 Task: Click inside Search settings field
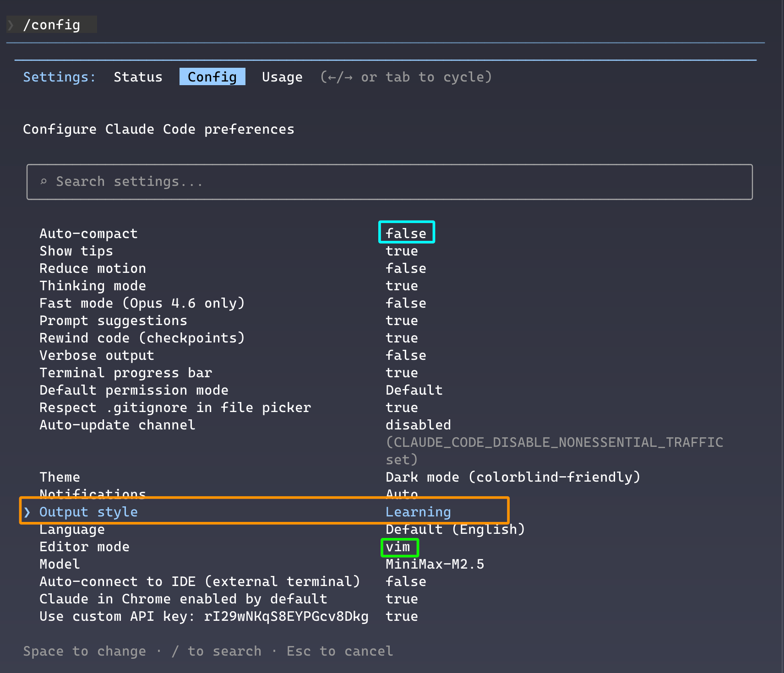tap(389, 182)
